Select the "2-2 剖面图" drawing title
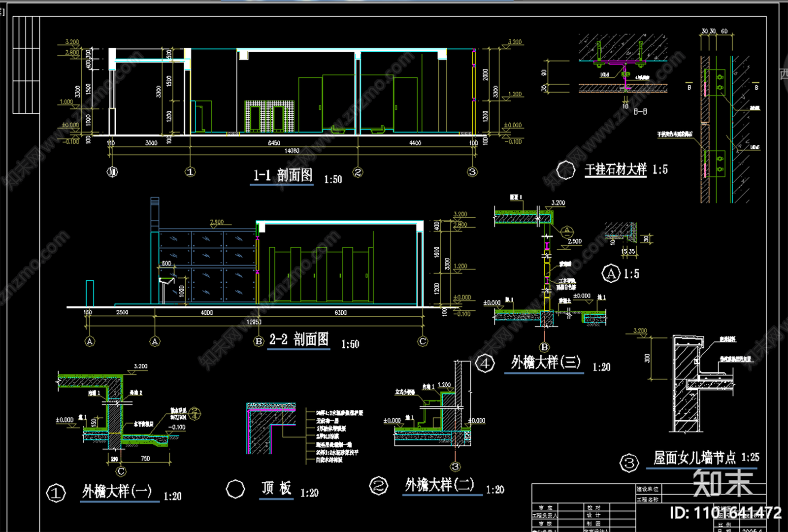The height and width of the screenshot is (532, 788). [x=299, y=339]
